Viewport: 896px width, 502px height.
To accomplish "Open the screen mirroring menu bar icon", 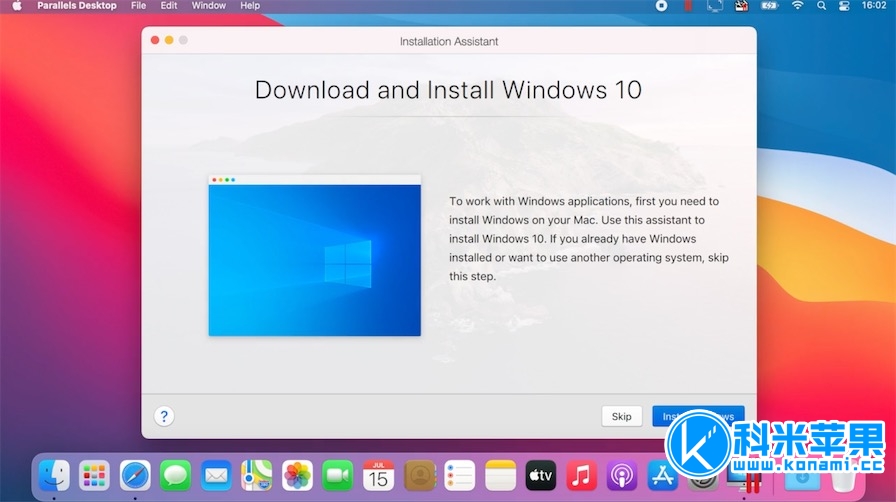I will [714, 6].
